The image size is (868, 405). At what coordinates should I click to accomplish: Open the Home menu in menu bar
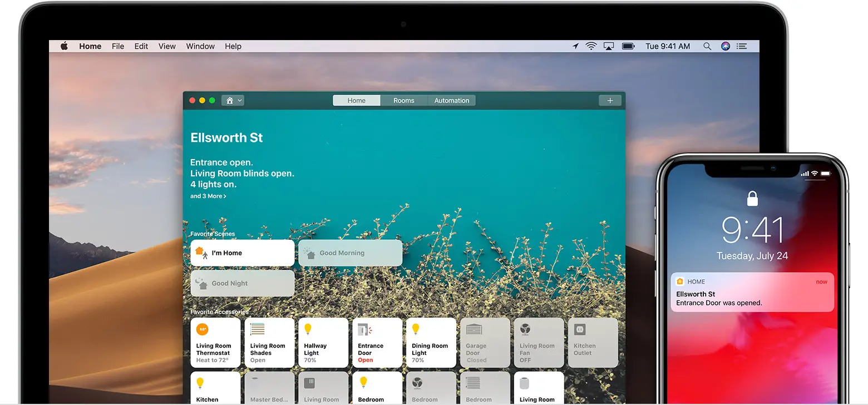click(90, 46)
